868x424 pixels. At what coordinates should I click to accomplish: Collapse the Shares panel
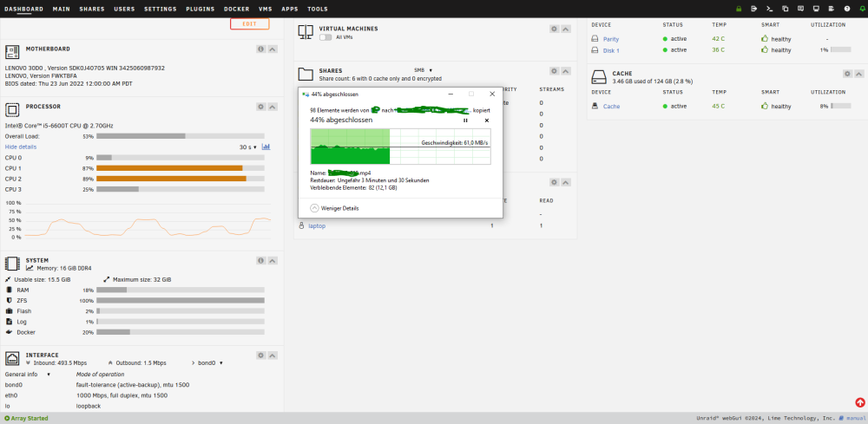pyautogui.click(x=566, y=71)
